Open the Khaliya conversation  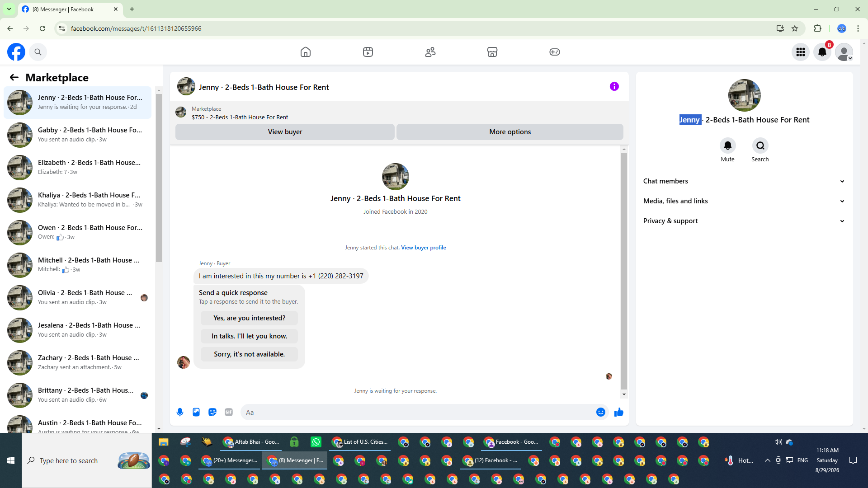78,200
